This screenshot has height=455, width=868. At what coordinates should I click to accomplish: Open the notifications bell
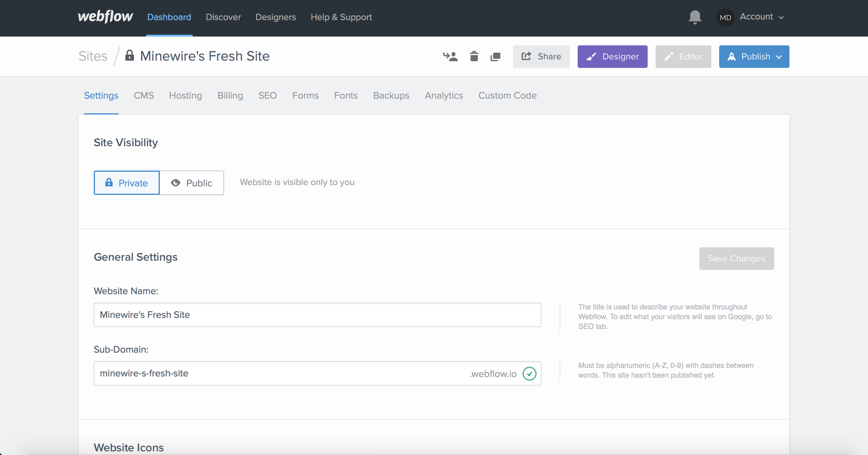click(x=695, y=17)
